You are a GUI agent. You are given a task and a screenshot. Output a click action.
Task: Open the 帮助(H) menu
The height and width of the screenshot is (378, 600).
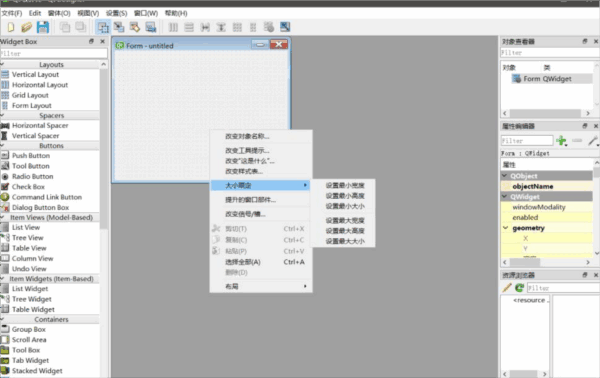point(176,13)
